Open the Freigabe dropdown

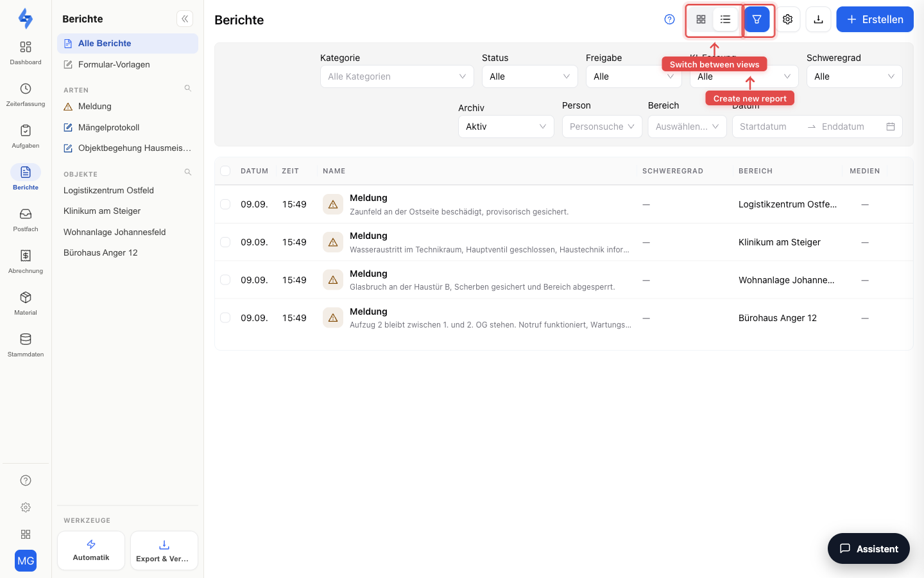(x=634, y=76)
